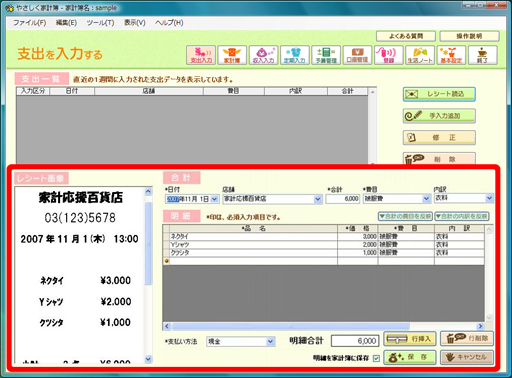
Task: Select the ネクタイ item name cell
Action: click(253, 236)
